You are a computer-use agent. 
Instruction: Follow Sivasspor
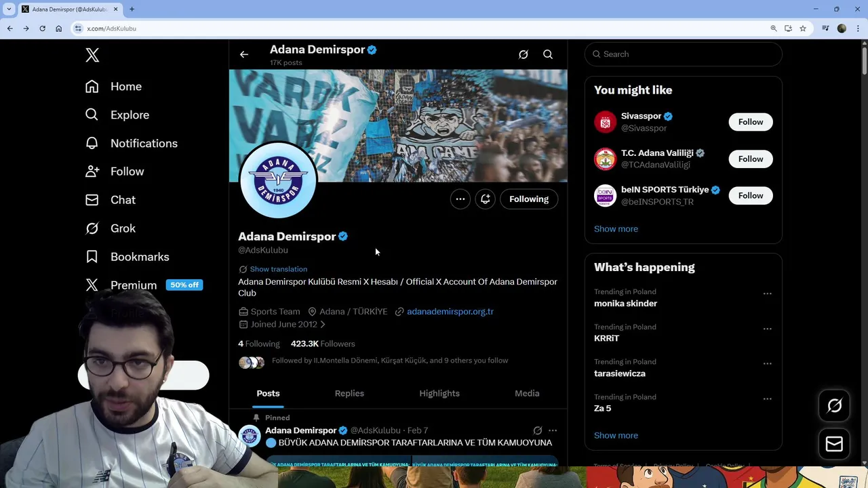[751, 122]
